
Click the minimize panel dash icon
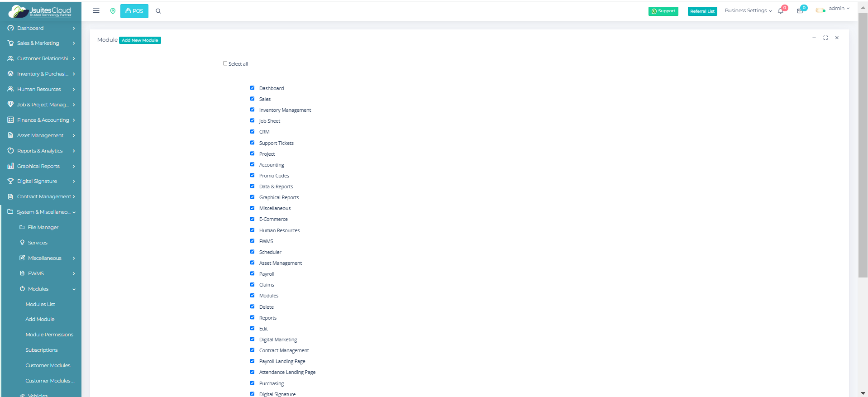tap(814, 38)
